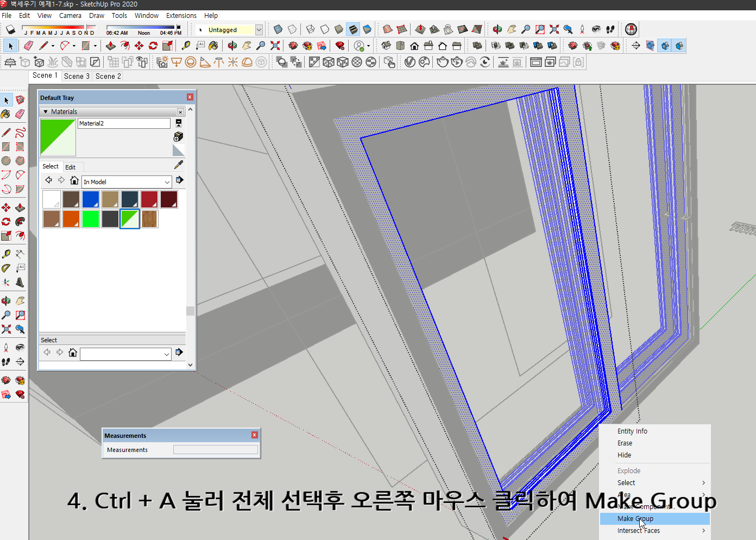
Task: Expand the Untagged tag dropdown
Action: click(259, 29)
